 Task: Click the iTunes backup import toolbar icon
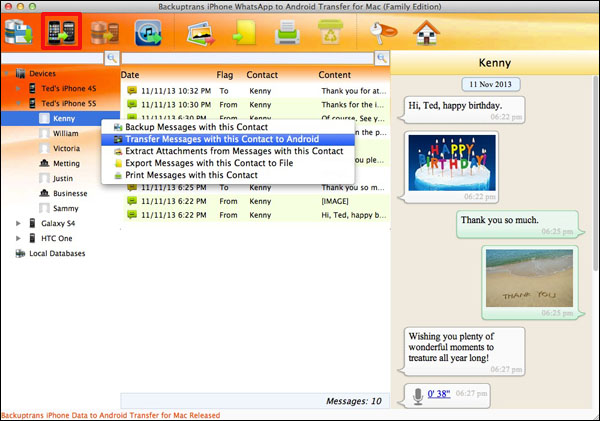(x=148, y=32)
